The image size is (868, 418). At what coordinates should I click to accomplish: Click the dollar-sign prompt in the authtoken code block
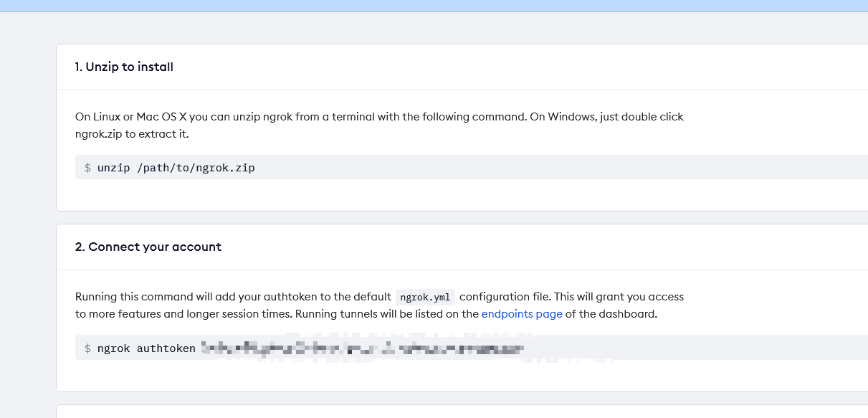(x=87, y=348)
